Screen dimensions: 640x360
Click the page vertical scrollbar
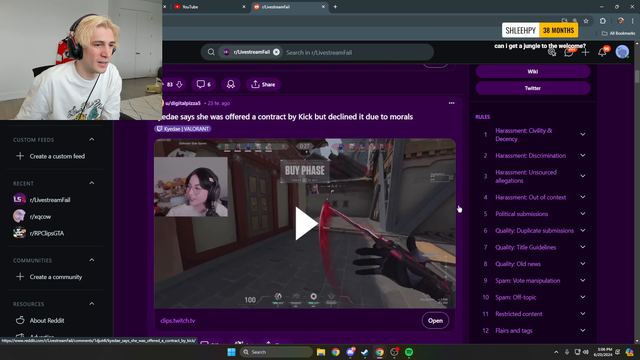click(x=637, y=76)
